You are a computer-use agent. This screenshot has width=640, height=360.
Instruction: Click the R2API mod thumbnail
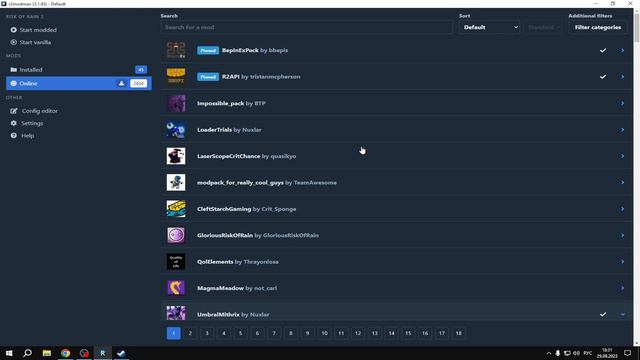tap(176, 77)
